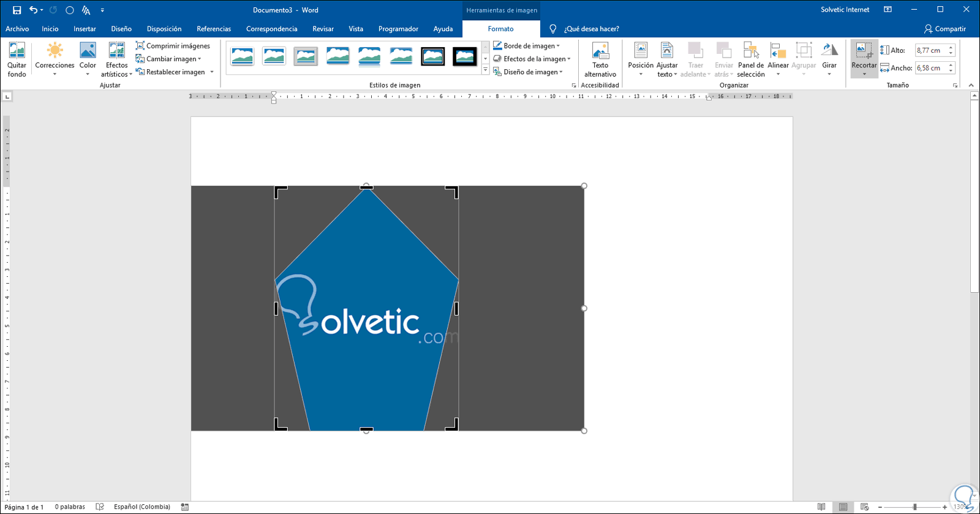980x514 pixels.
Task: Switch to the Vista tab
Action: 356,29
